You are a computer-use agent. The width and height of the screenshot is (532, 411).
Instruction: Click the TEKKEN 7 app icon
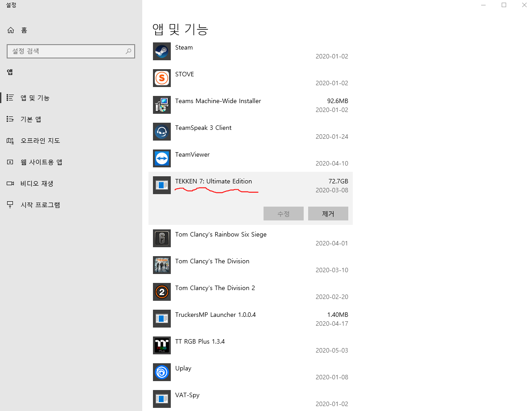pos(162,185)
